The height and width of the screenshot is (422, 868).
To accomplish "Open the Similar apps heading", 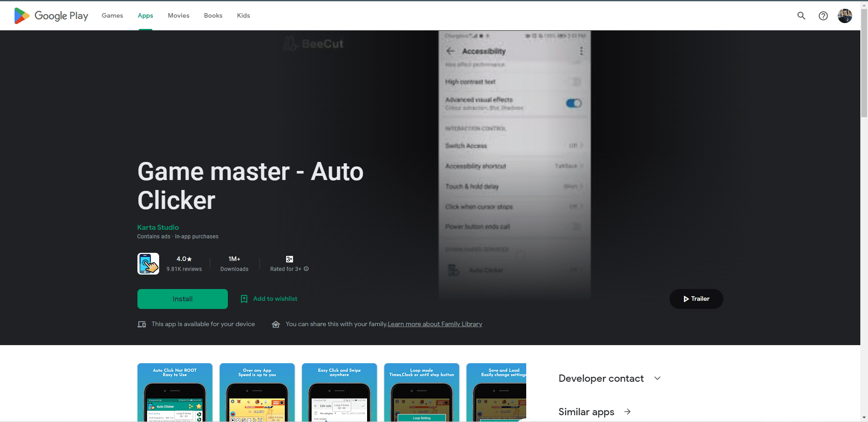I will [586, 412].
